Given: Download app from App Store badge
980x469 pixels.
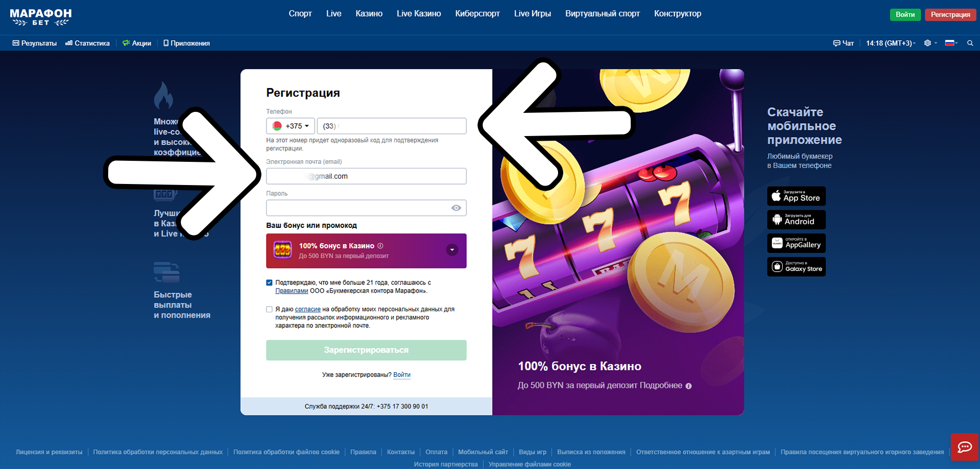Looking at the screenshot, I should coord(796,196).
